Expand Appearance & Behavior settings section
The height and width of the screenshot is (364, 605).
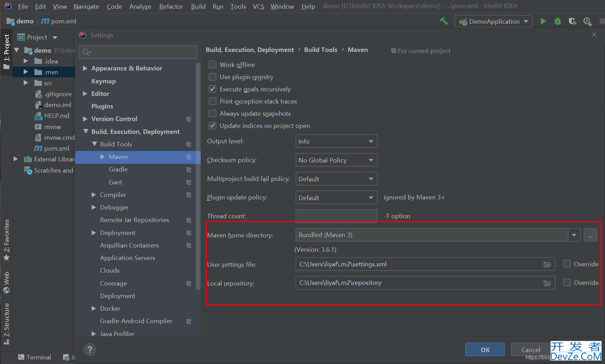point(85,68)
